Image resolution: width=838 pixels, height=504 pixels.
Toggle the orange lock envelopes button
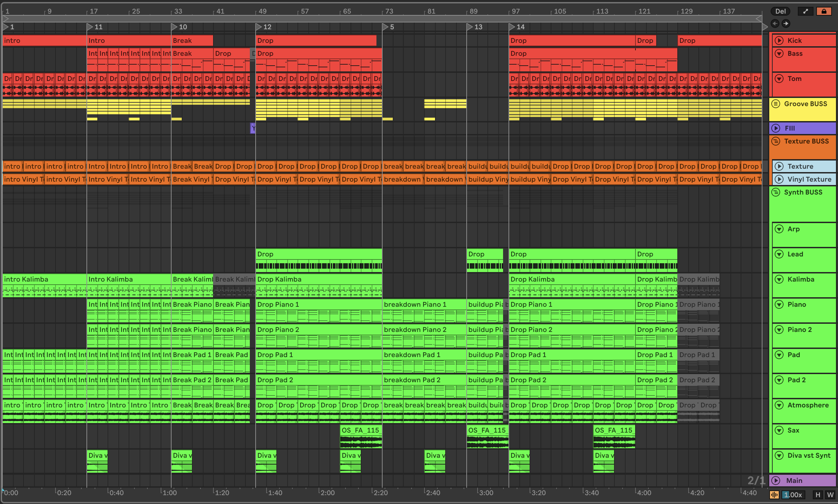pos(824,11)
